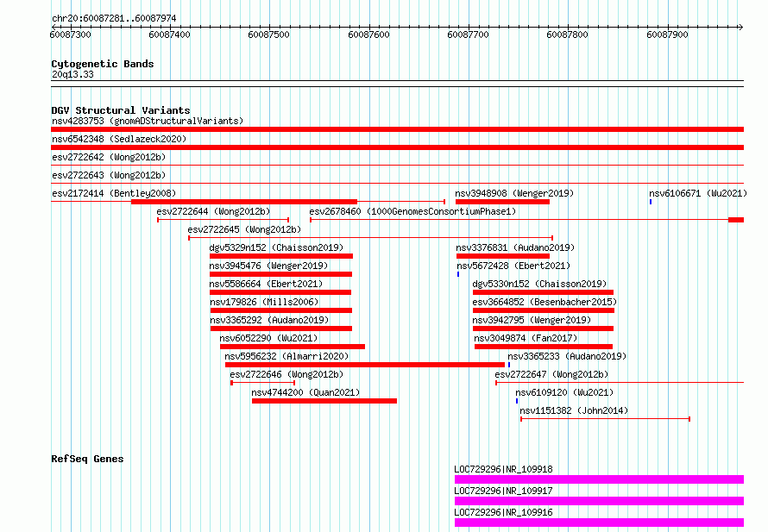Select LOC729296|NR_109917 gene label
Screen dimensions: 768x532
point(503,491)
